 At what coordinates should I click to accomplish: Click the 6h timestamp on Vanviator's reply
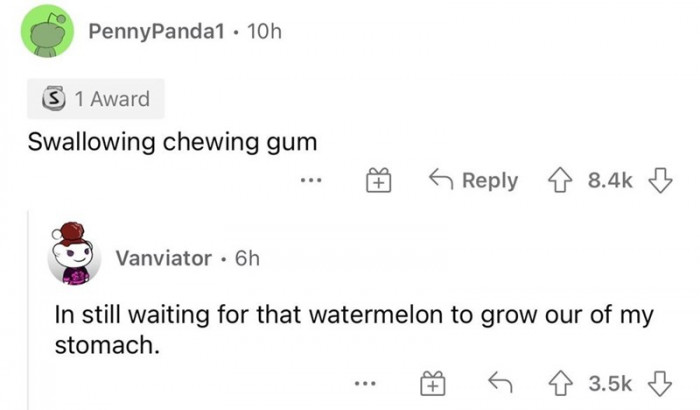245,259
